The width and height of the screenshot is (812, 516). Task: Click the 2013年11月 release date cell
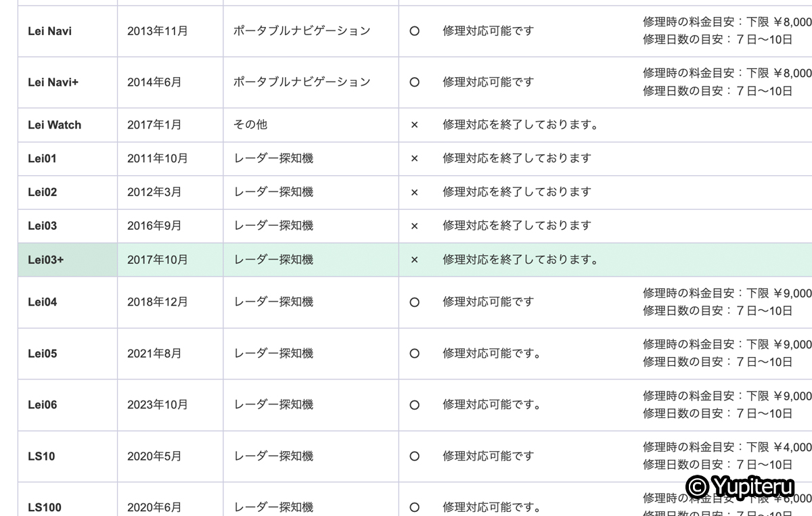point(158,31)
